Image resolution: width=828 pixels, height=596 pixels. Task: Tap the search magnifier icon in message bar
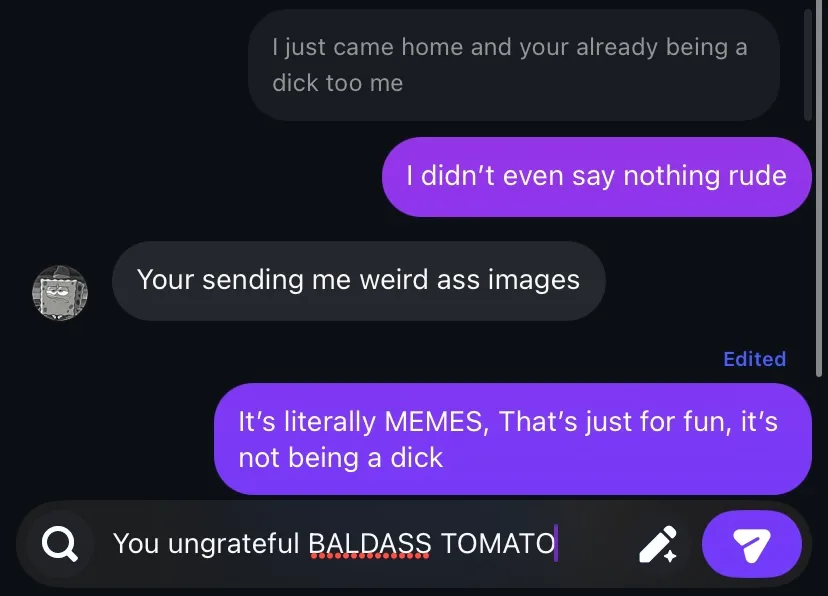60,544
